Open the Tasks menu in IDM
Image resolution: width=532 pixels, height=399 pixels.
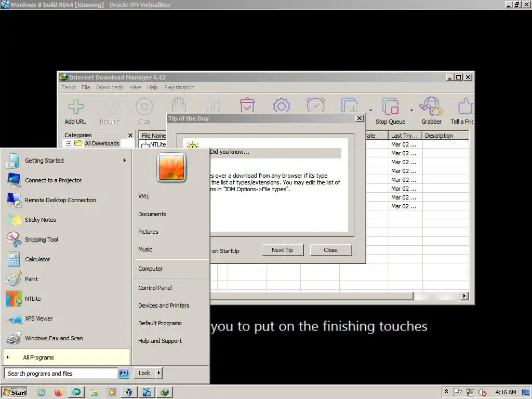pos(69,87)
